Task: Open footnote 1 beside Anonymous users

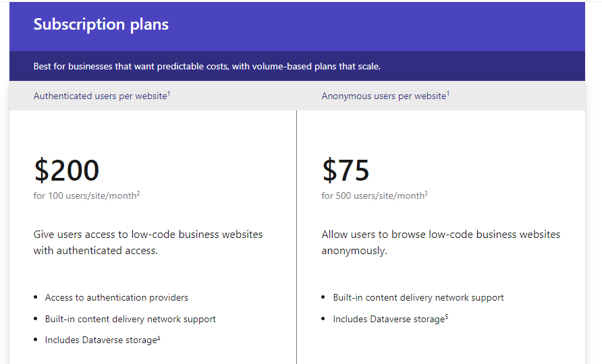Action: pos(448,93)
